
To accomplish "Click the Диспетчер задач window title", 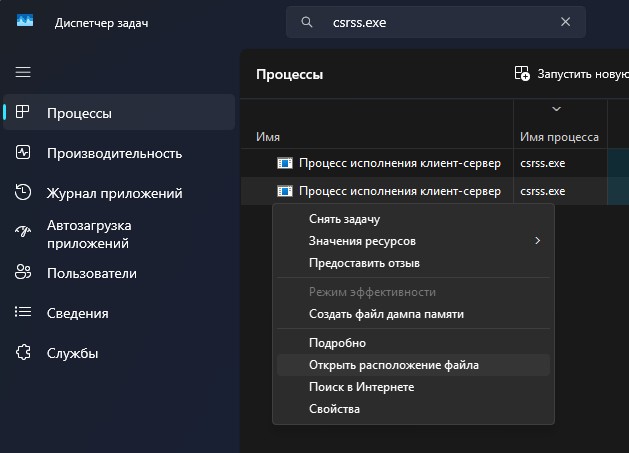I will click(101, 23).
